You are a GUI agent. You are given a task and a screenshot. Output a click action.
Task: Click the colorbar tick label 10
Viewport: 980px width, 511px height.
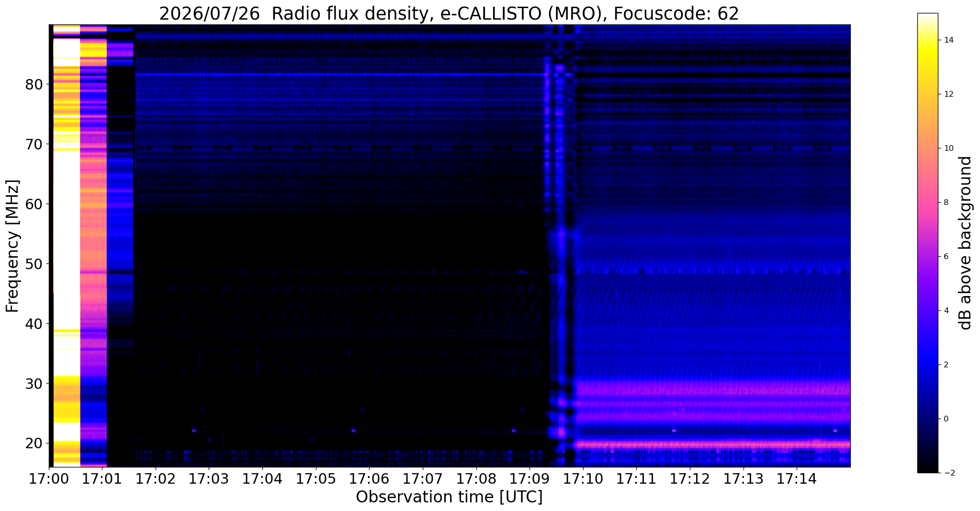click(948, 148)
